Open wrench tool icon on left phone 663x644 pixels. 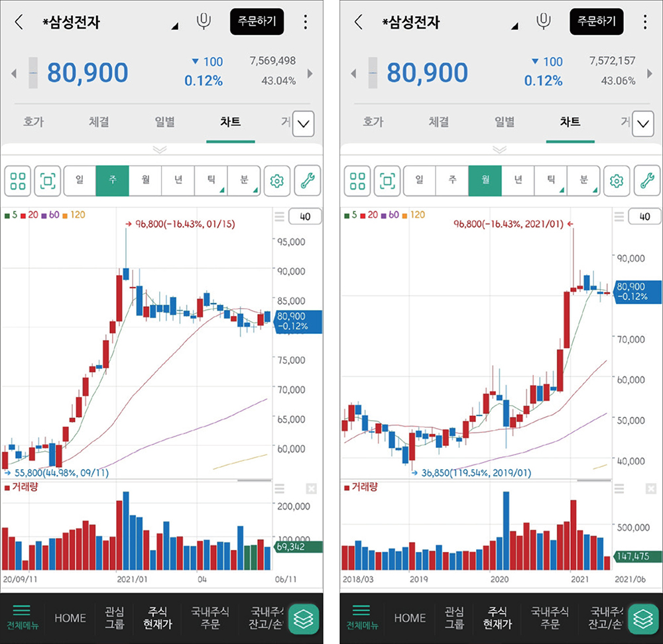tap(308, 181)
